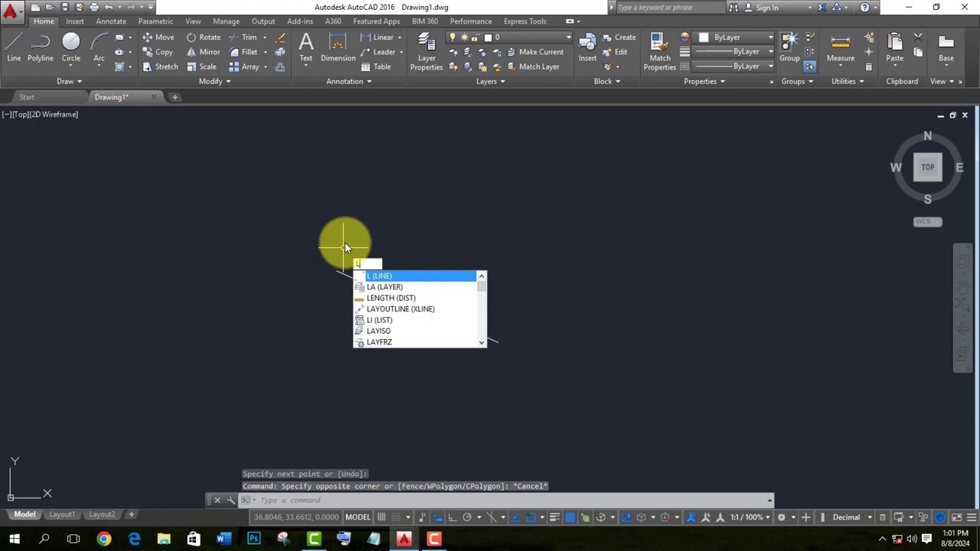Expand the Layers panel dropdown
The width and height of the screenshot is (980, 551).
point(490,81)
